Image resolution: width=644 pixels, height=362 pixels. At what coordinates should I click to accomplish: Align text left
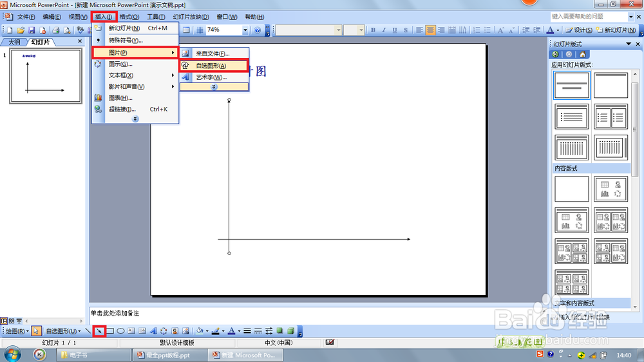click(x=419, y=30)
